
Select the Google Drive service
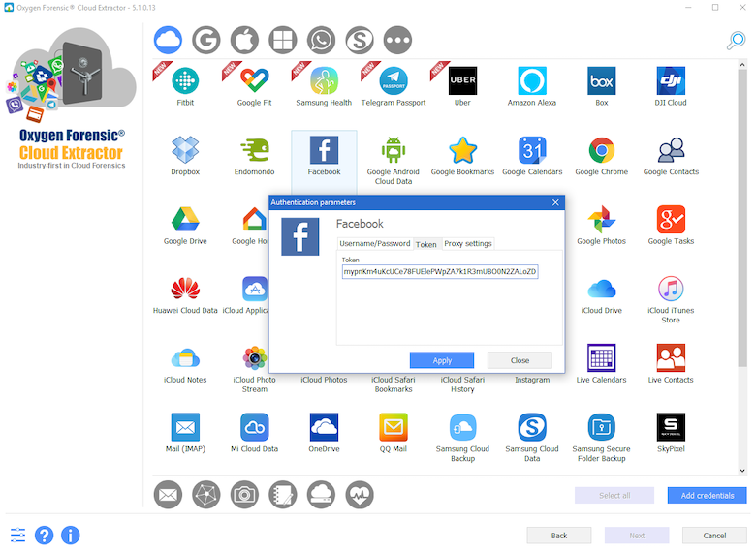[185, 219]
